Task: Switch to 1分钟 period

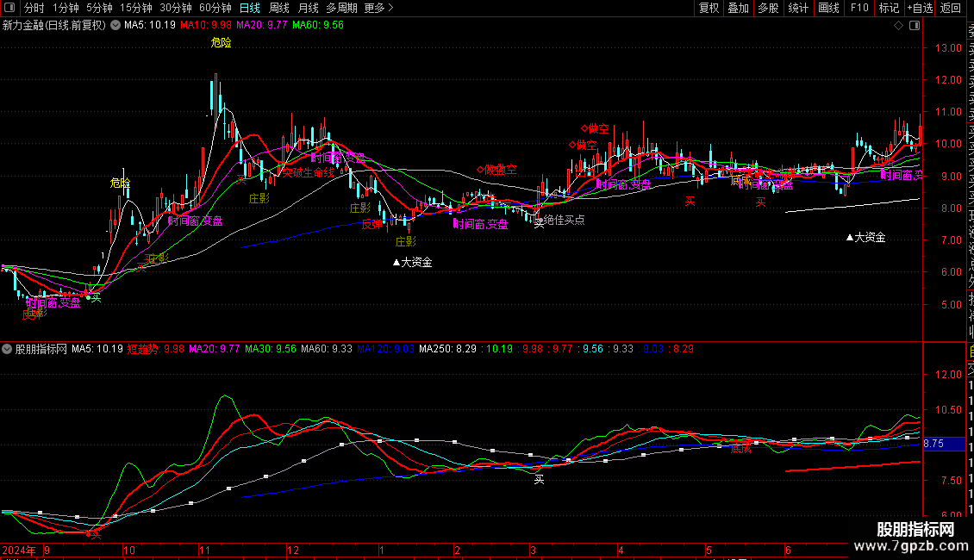Action: pos(66,8)
